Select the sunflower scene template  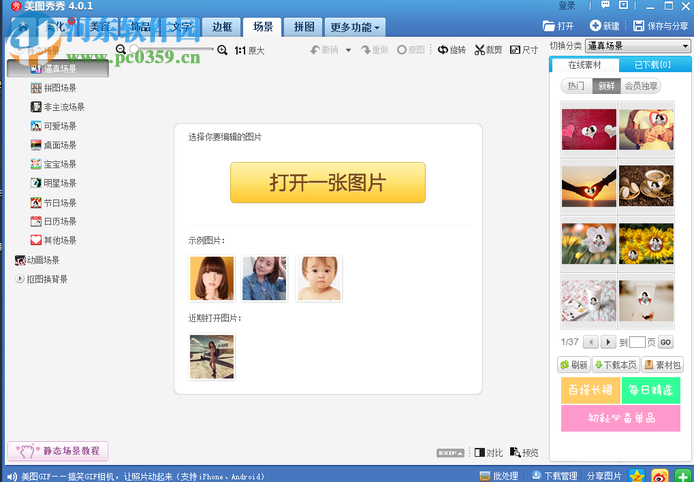pyautogui.click(x=646, y=243)
